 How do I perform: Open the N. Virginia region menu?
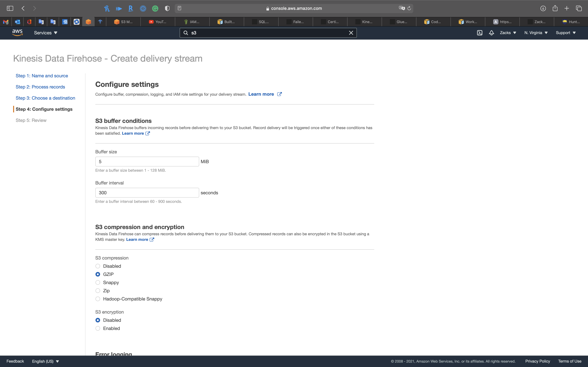pos(536,33)
